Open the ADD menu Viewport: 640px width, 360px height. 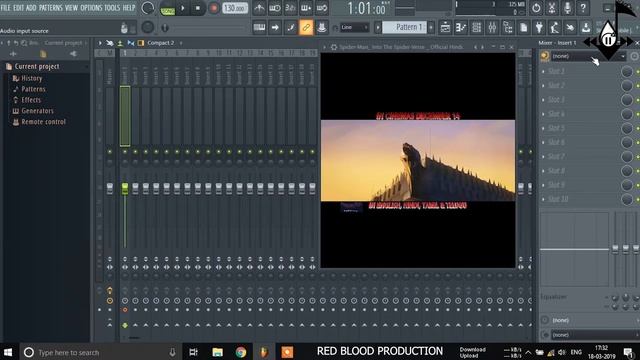(31, 8)
